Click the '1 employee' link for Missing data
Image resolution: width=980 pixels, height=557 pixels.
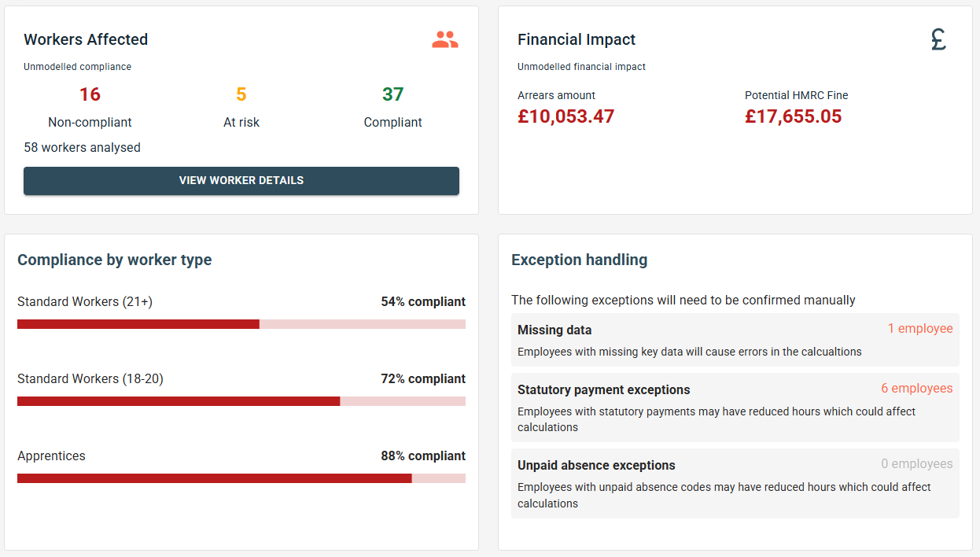coord(920,328)
